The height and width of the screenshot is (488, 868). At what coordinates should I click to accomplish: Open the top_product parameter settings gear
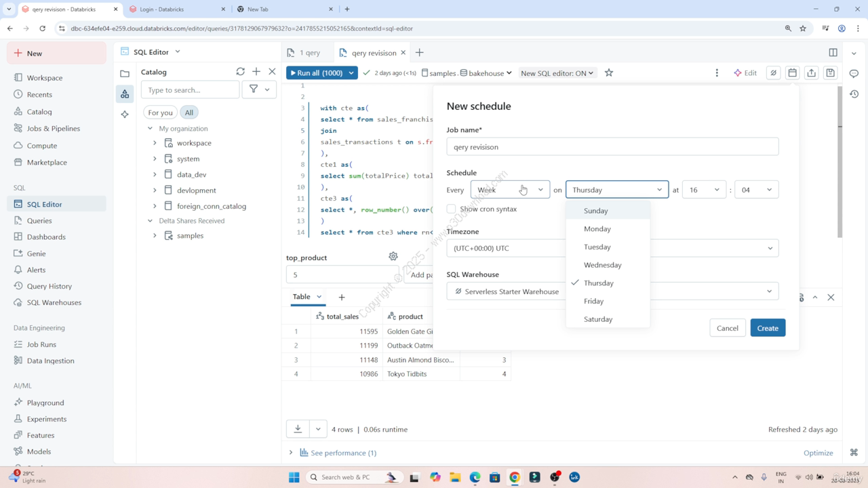393,256
